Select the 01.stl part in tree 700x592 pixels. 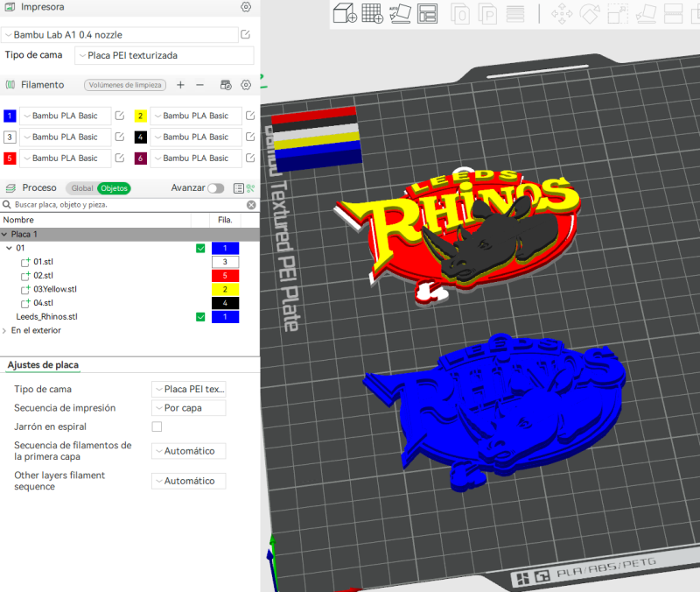pyautogui.click(x=43, y=262)
